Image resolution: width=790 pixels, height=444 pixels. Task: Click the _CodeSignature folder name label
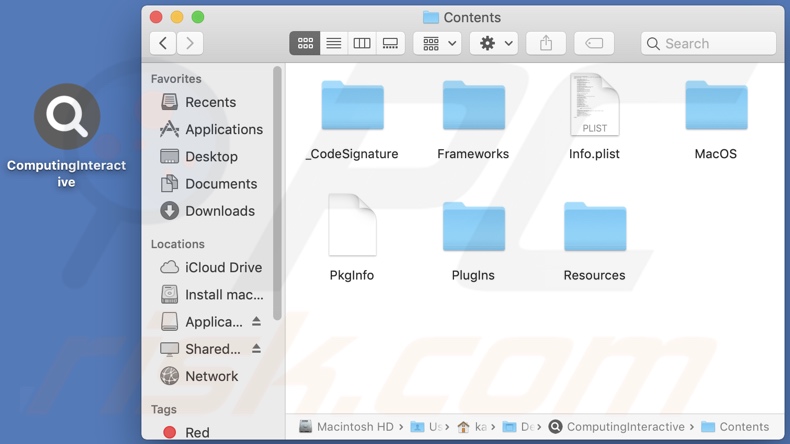[x=352, y=154]
